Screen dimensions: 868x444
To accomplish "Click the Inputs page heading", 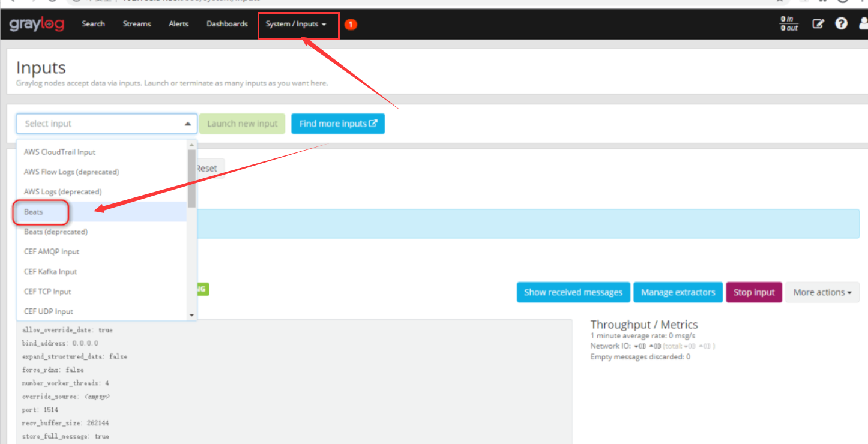I will tap(41, 67).
